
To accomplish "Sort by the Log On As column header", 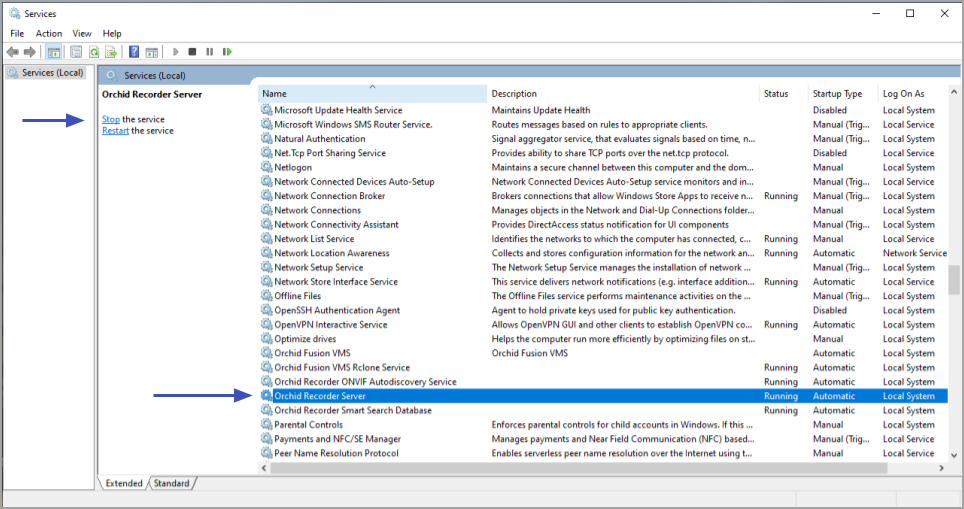I will point(913,93).
